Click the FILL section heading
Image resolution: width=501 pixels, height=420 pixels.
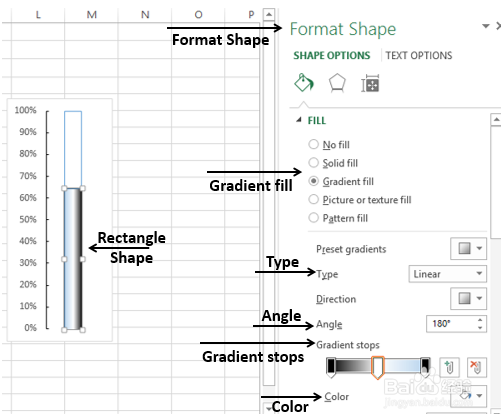pyautogui.click(x=317, y=120)
